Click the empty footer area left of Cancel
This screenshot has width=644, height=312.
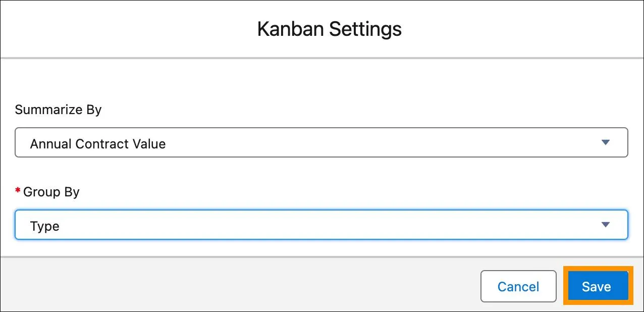pos(240,285)
